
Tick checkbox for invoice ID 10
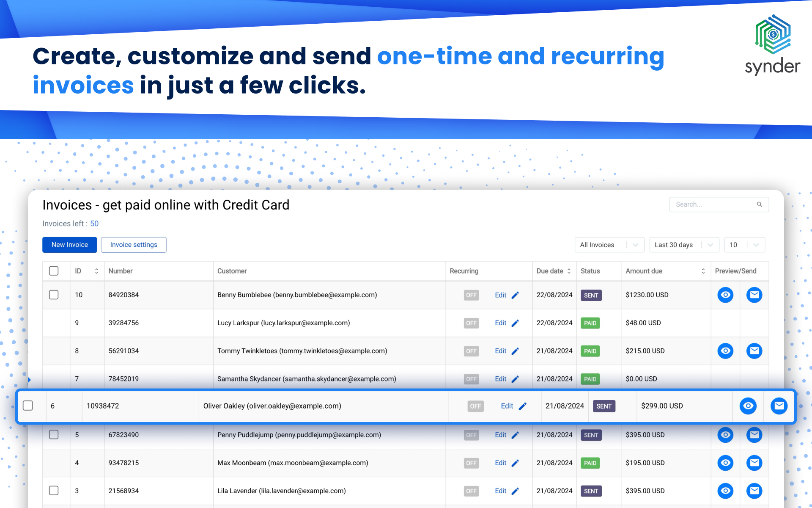pos(54,295)
